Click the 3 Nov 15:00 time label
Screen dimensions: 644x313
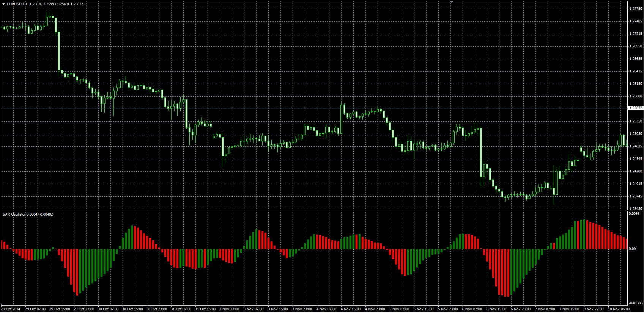278,309
